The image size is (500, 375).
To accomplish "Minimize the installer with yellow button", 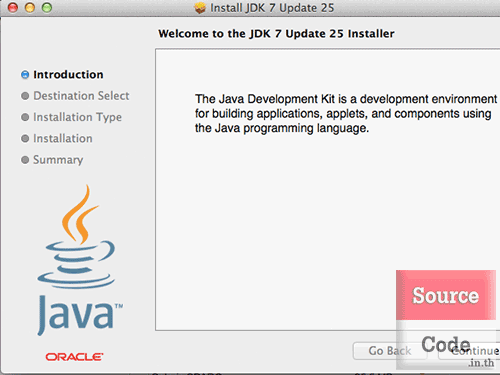I will click(x=30, y=7).
